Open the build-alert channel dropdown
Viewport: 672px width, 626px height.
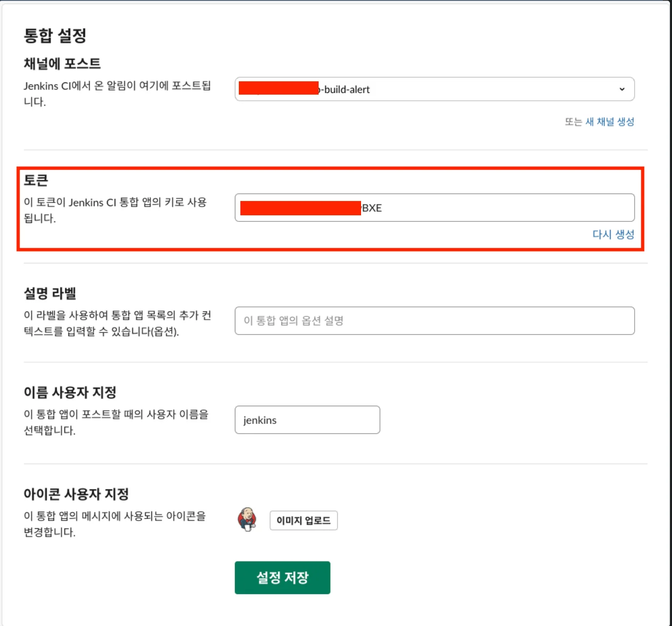tap(434, 89)
